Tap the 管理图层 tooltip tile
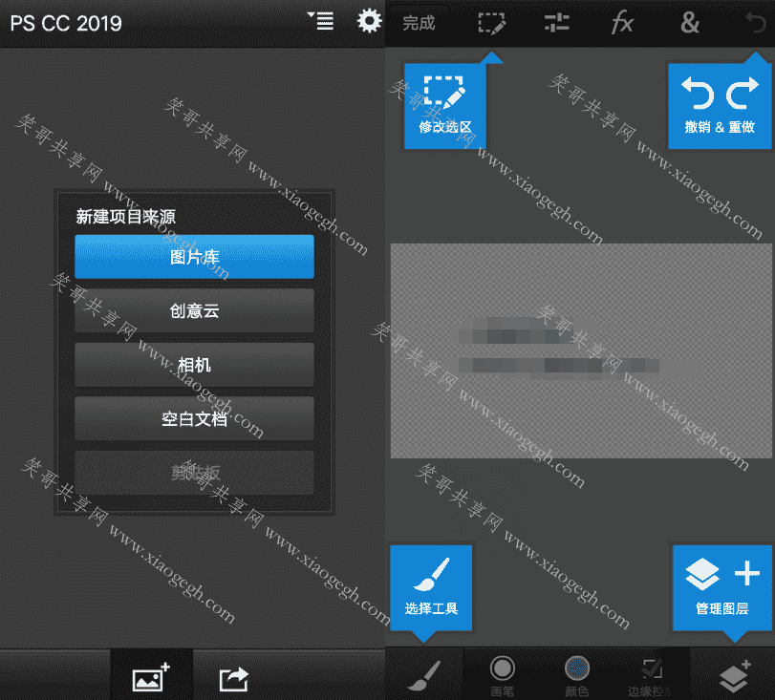Viewport: 775px width, 700px height. 722,588
